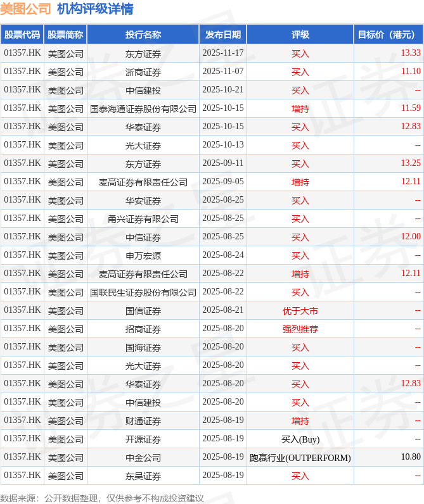Select the data source disclaimer footer
The image size is (424, 504).
coord(102,498)
